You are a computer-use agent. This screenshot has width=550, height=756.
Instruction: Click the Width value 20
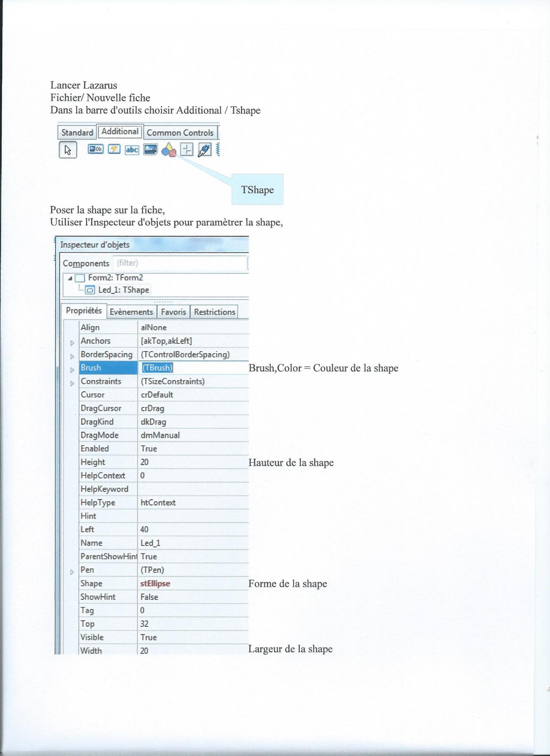(x=144, y=651)
